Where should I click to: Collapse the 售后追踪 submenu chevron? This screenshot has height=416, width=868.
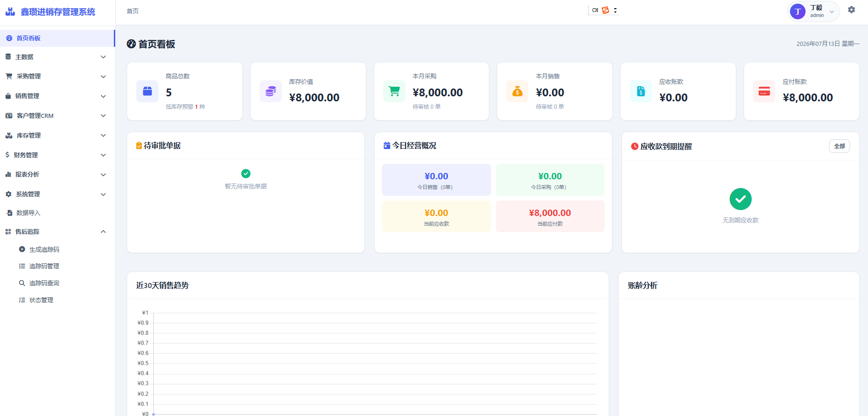tap(103, 232)
